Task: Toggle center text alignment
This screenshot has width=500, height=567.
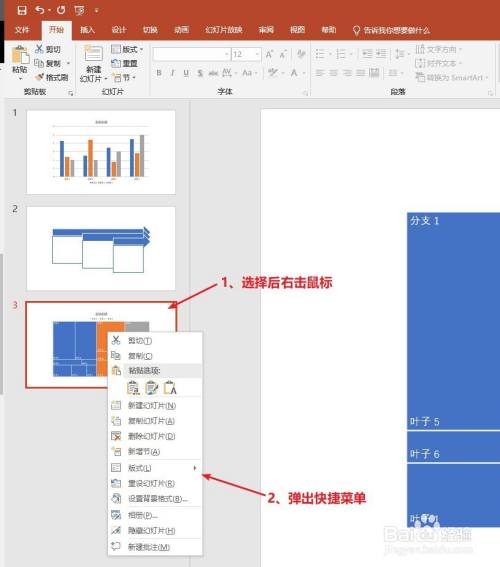Action: coord(333,73)
